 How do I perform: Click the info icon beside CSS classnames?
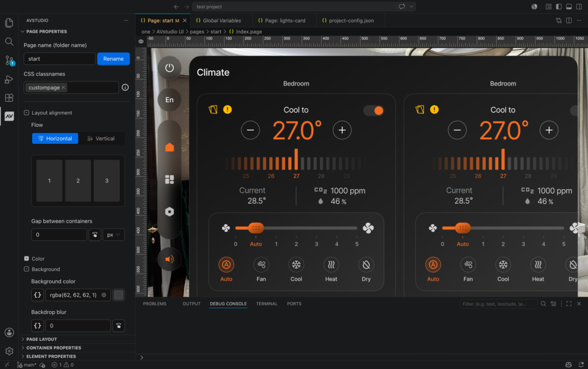[x=125, y=87]
